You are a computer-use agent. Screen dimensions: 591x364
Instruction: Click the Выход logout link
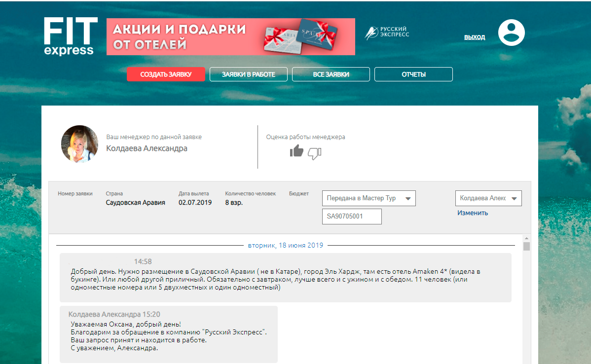click(475, 37)
